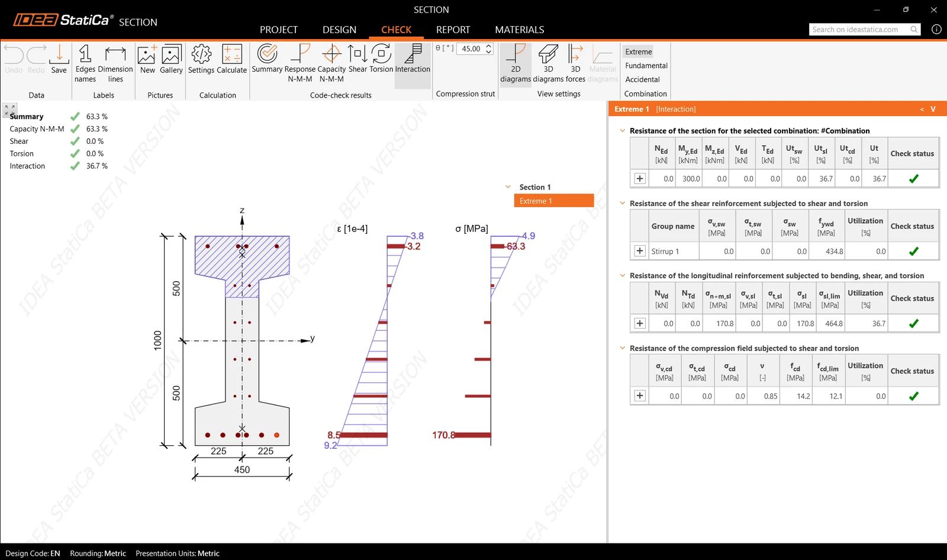Expand compression field row details

pos(640,395)
